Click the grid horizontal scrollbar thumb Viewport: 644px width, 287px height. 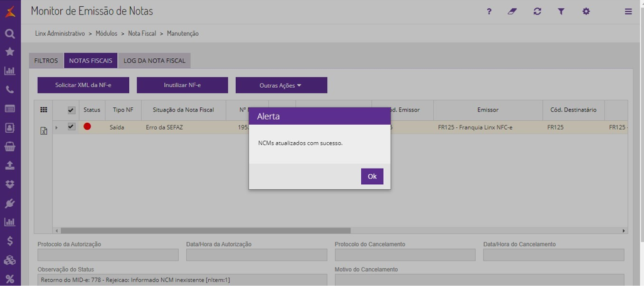205,231
